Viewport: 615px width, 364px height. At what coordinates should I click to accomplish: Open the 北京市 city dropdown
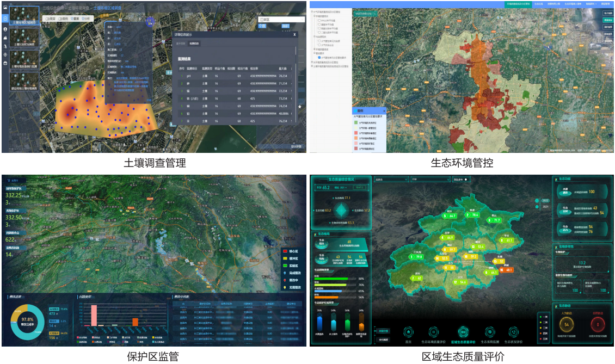pyautogui.click(x=390, y=179)
